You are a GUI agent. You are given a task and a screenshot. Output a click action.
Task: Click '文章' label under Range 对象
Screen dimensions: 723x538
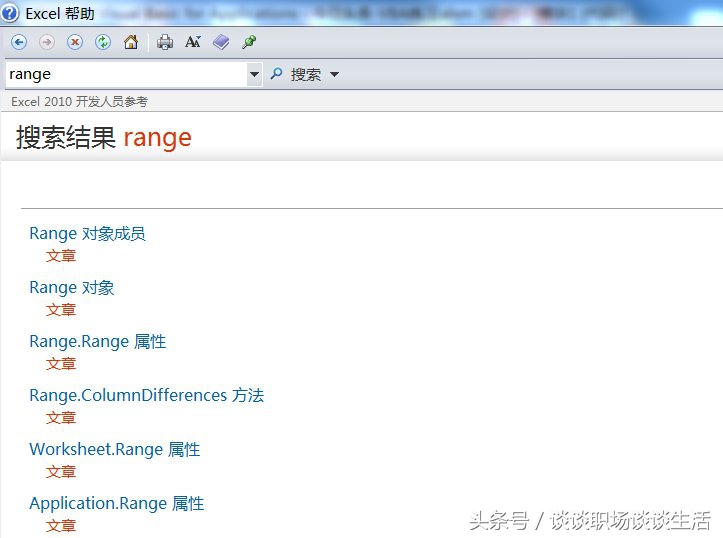coord(61,310)
